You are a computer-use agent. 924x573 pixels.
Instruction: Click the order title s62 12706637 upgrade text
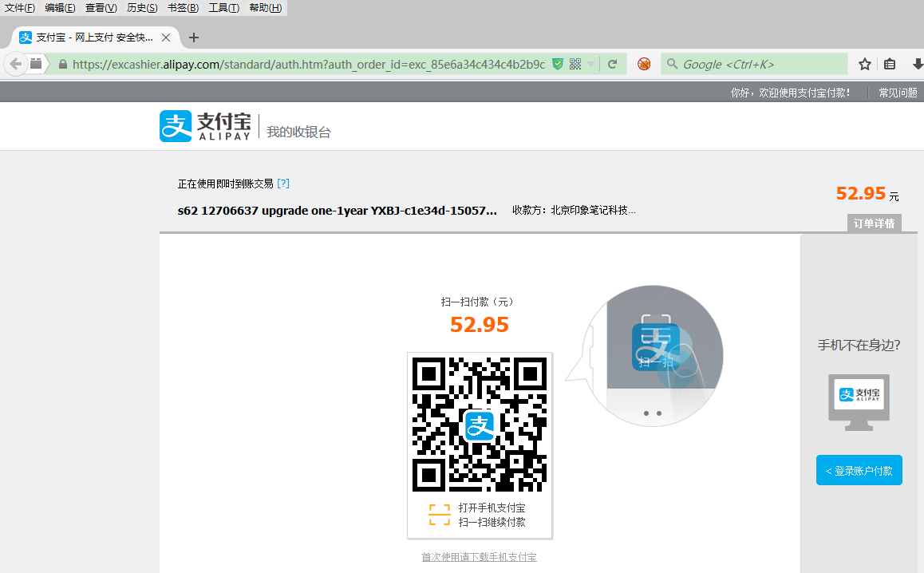pos(337,211)
